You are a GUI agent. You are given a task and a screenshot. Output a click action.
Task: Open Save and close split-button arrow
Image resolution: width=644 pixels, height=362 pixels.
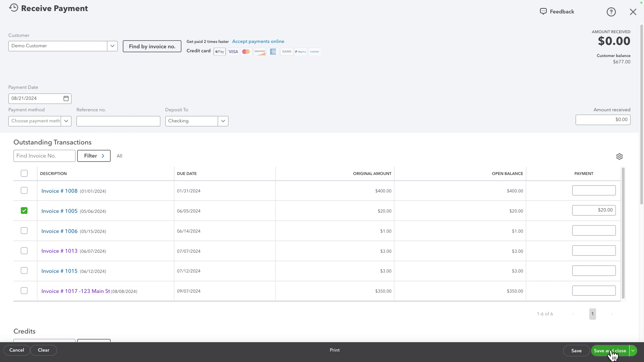633,351
